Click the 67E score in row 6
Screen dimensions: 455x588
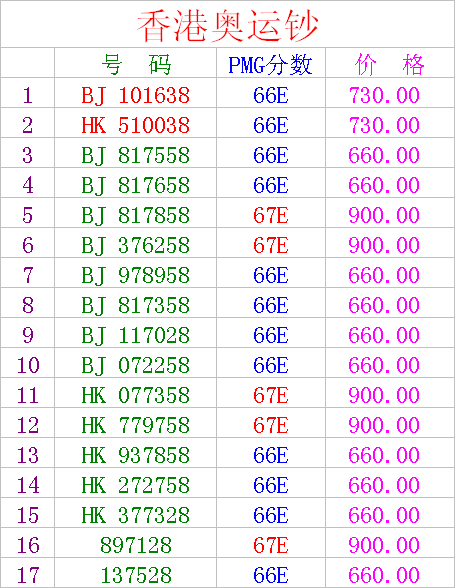tap(270, 245)
